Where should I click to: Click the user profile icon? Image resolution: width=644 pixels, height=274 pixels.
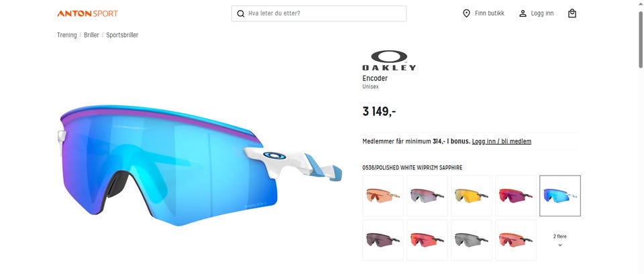(x=523, y=13)
